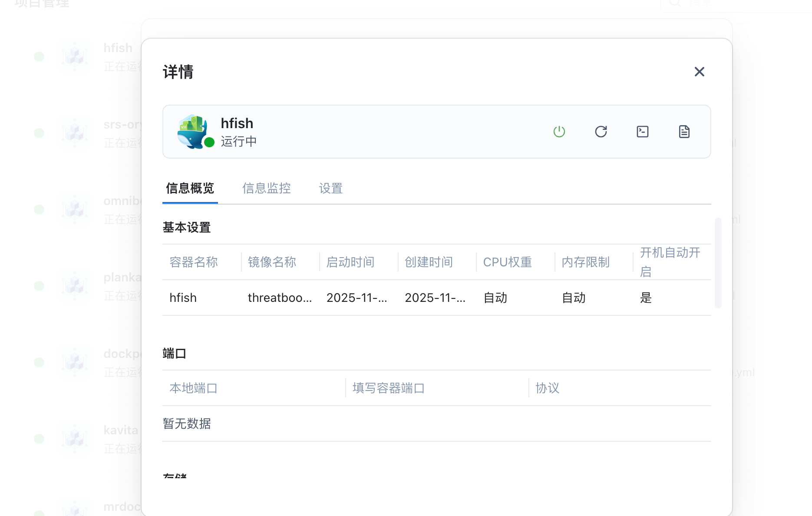Select the 信息概览 tab
This screenshot has height=516, width=812.
190,188
